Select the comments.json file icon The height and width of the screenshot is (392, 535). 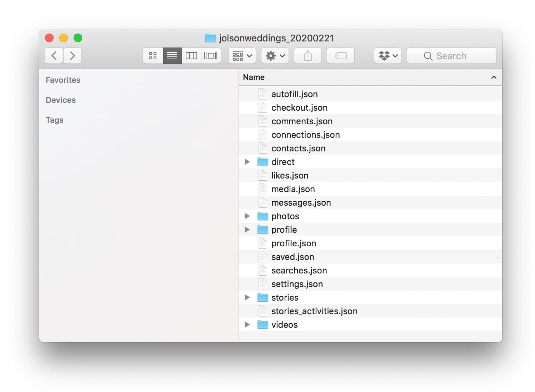pyautogui.click(x=263, y=121)
